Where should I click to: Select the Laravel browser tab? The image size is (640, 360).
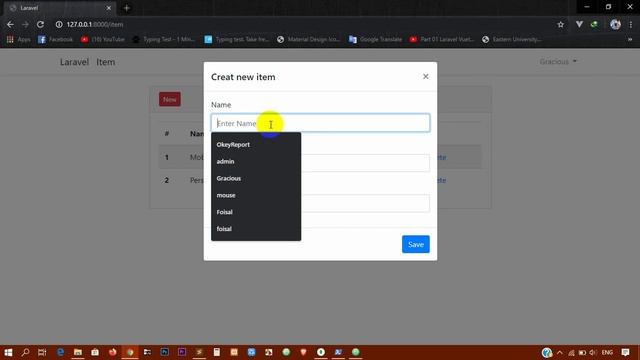tap(60, 8)
